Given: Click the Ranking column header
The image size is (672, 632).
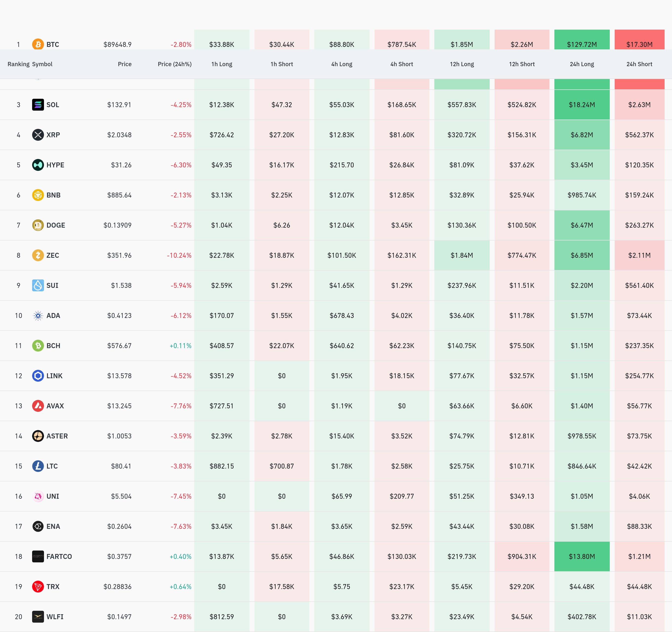Looking at the screenshot, I should click(18, 64).
